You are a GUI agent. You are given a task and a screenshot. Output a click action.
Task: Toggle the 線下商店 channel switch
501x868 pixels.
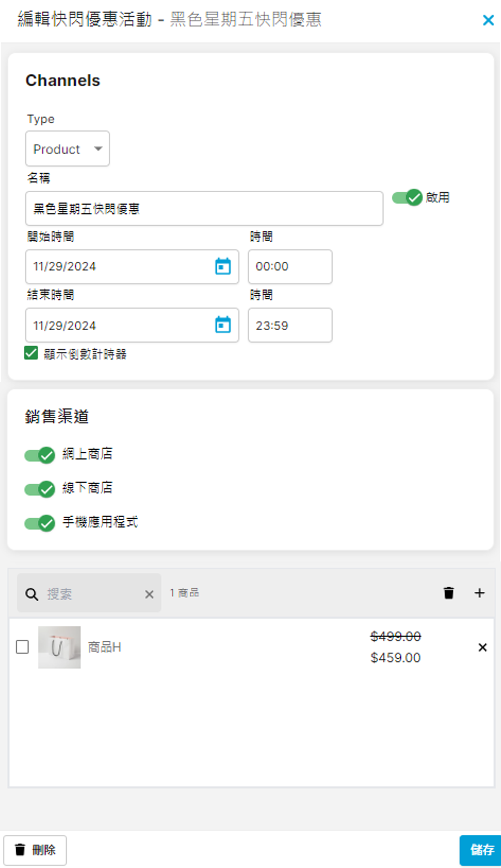tap(40, 489)
